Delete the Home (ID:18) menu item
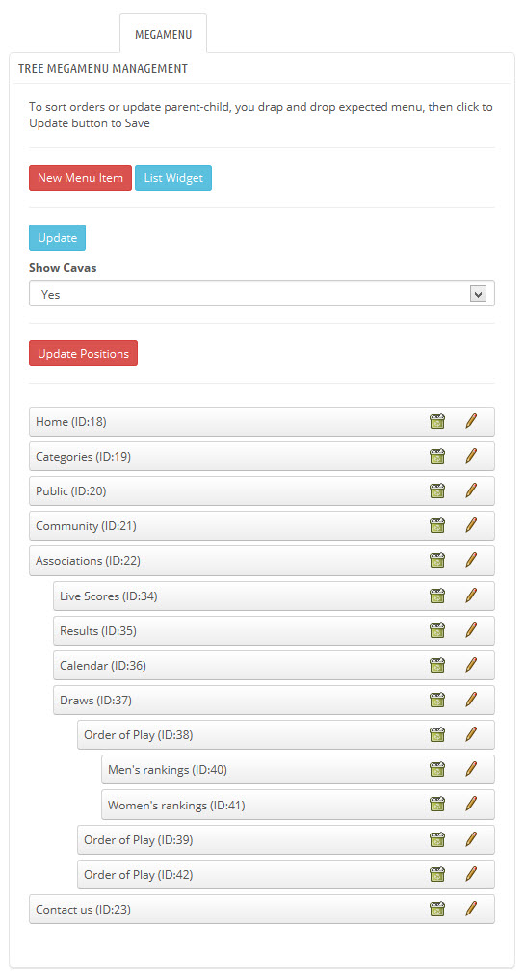This screenshot has width=525, height=980. click(x=437, y=422)
